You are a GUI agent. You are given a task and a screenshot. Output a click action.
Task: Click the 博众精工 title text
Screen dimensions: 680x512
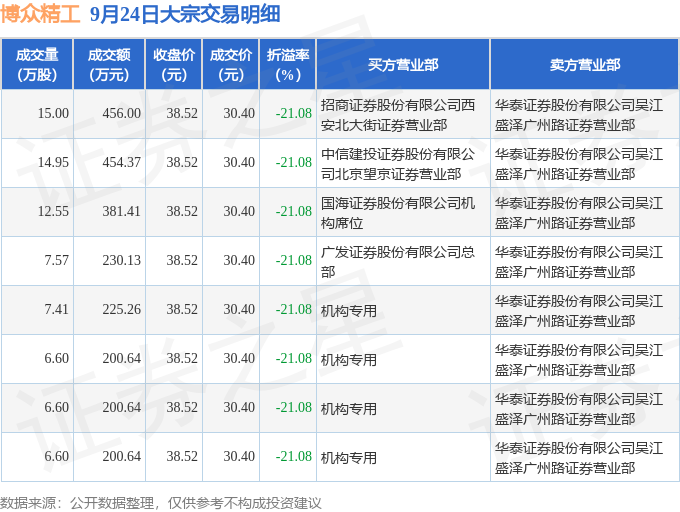coord(40,14)
